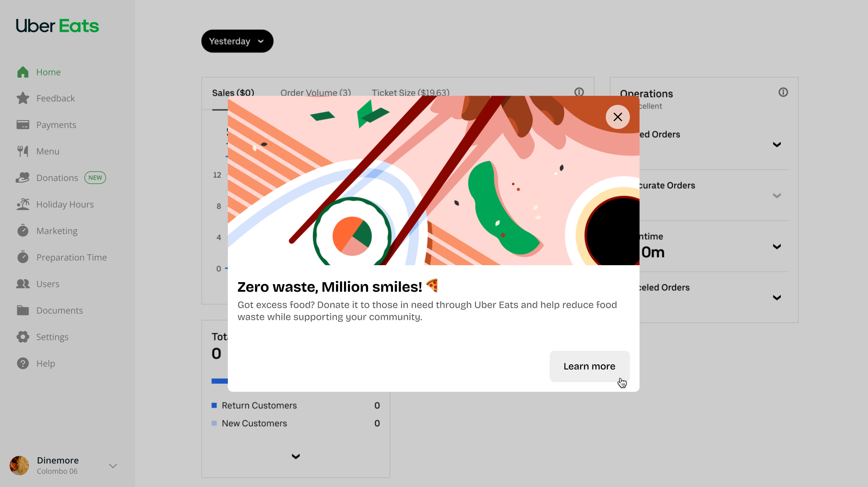The image size is (868, 487).
Task: Expand the Canceled Orders row
Action: tap(776, 297)
